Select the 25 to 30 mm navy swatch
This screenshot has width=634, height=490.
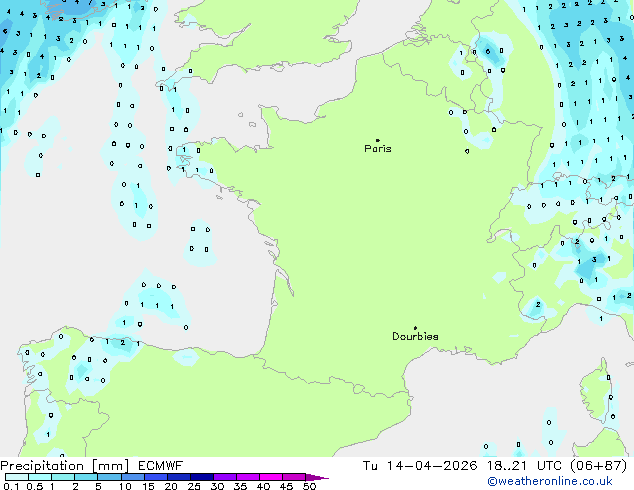click(x=201, y=477)
